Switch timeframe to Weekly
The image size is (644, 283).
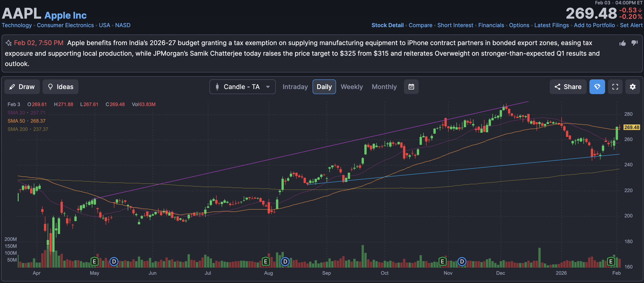(351, 87)
